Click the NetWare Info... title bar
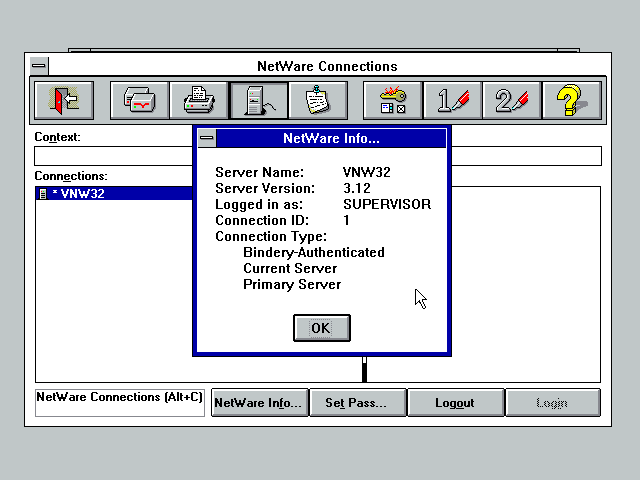Screen dimensions: 640x480 click(331, 138)
